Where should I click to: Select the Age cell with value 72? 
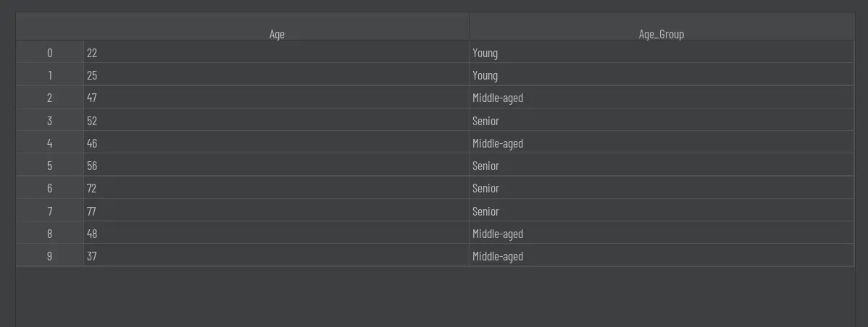pos(92,188)
